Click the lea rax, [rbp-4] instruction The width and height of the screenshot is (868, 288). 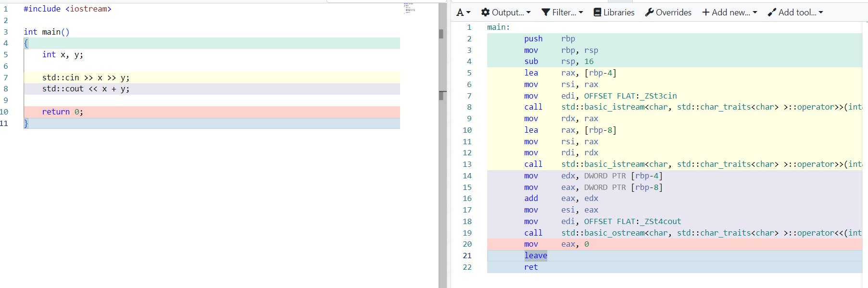(x=570, y=73)
